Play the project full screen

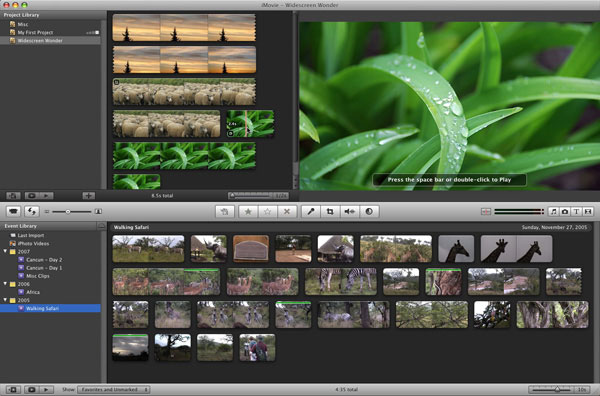click(x=32, y=196)
